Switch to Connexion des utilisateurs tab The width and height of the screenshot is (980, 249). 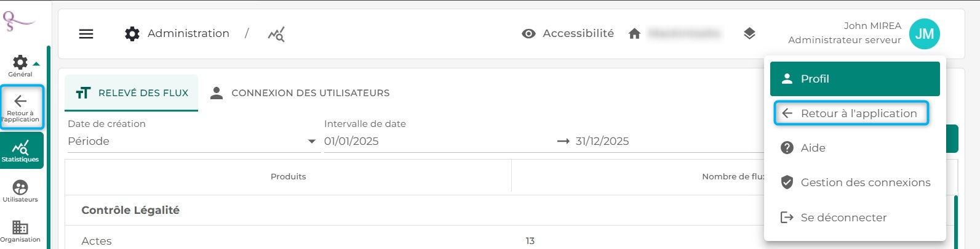tap(300, 93)
